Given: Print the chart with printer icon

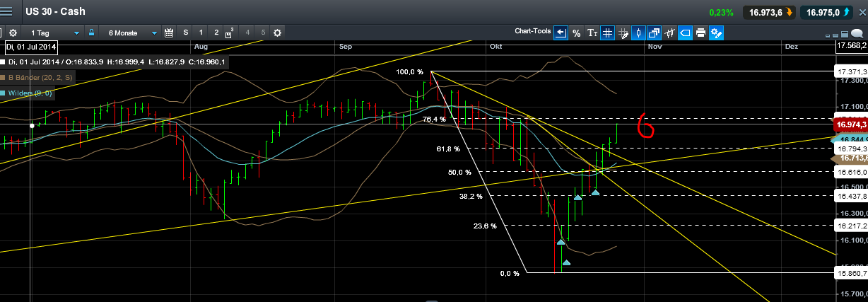Looking at the screenshot, I should click(x=700, y=33).
